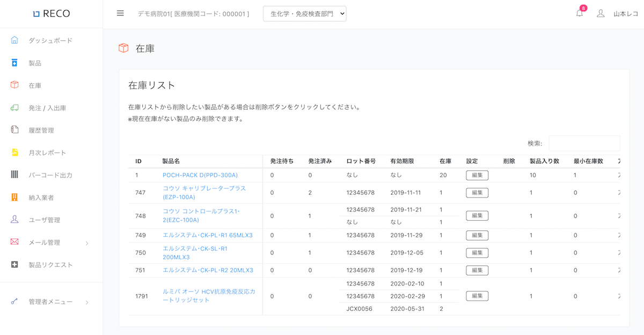
Task: Open the POCH-PACK D(PPD-300A) product link
Action: coord(200,175)
